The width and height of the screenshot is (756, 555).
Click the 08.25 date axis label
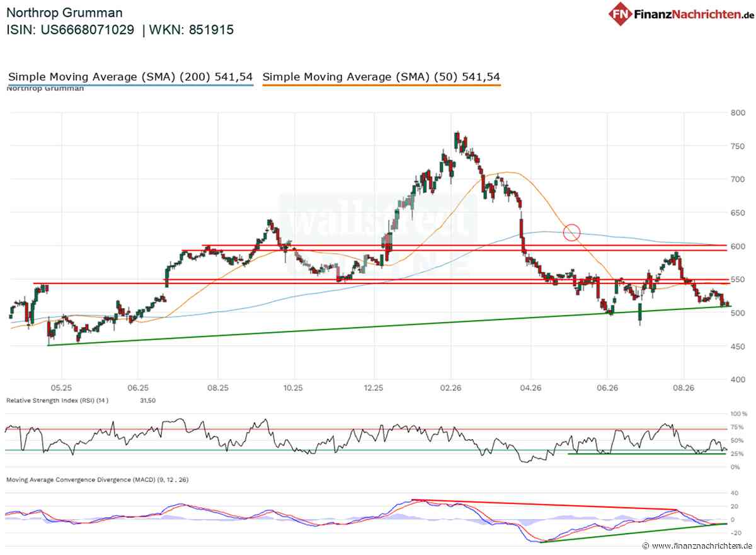click(217, 389)
